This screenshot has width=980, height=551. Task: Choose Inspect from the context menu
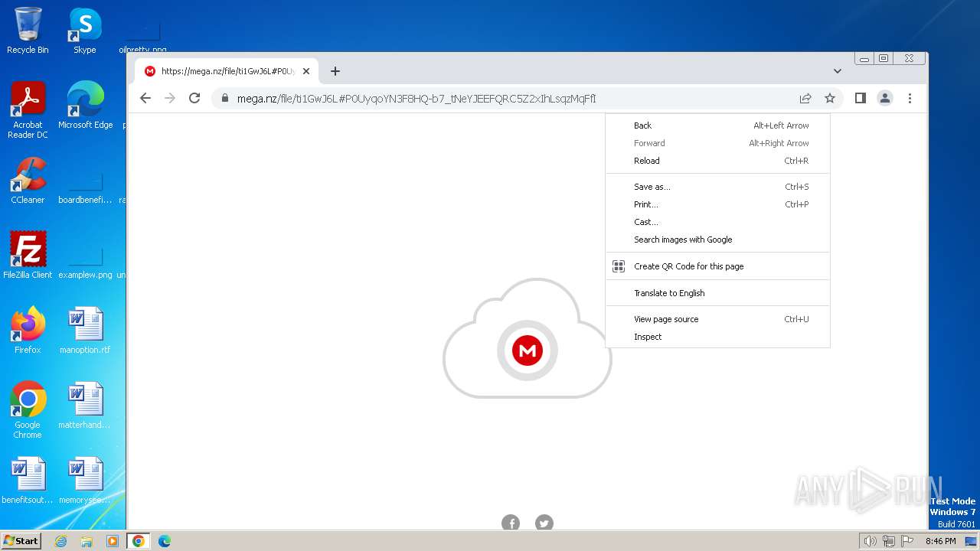(x=718, y=337)
